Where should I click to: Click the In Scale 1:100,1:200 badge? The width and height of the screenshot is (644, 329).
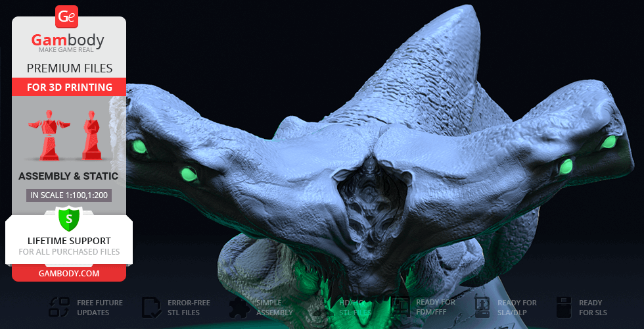[68, 195]
